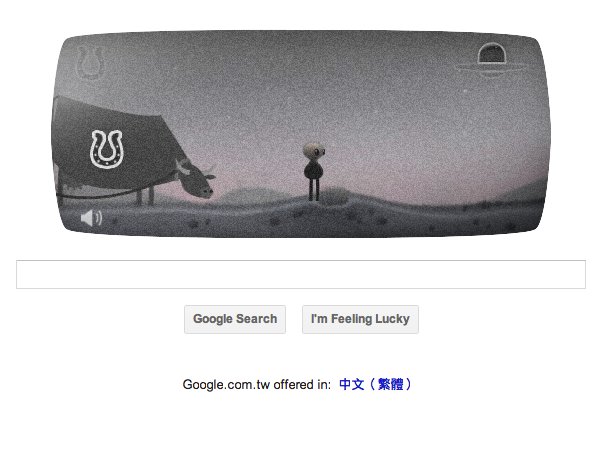Switch language to 中文（繁體）
The image size is (609, 450).
(375, 384)
